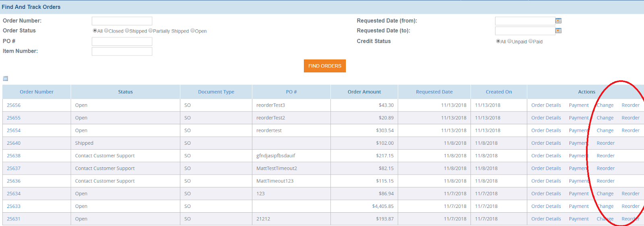Image resolution: width=644 pixels, height=226 pixels.
Task: Choose Unpaid credit status radio
Action: coord(510,41)
